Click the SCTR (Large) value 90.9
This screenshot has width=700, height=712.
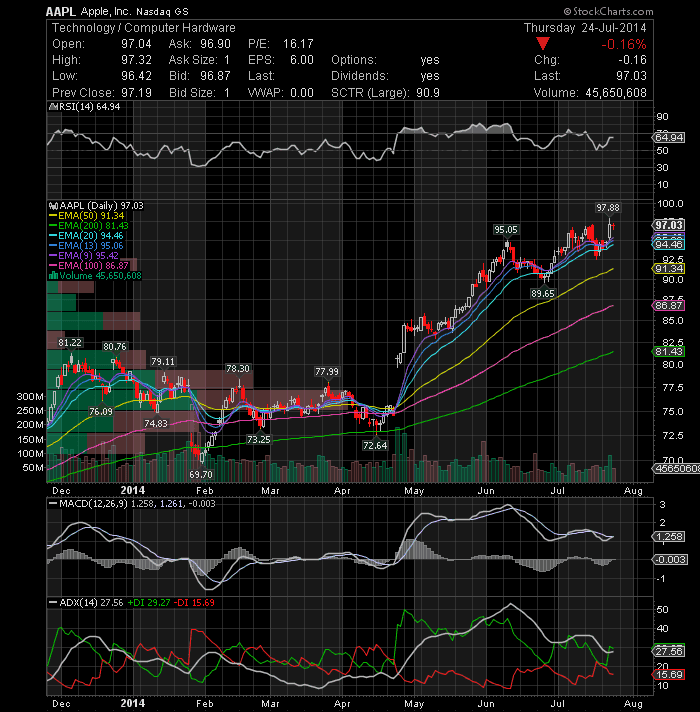[428, 93]
